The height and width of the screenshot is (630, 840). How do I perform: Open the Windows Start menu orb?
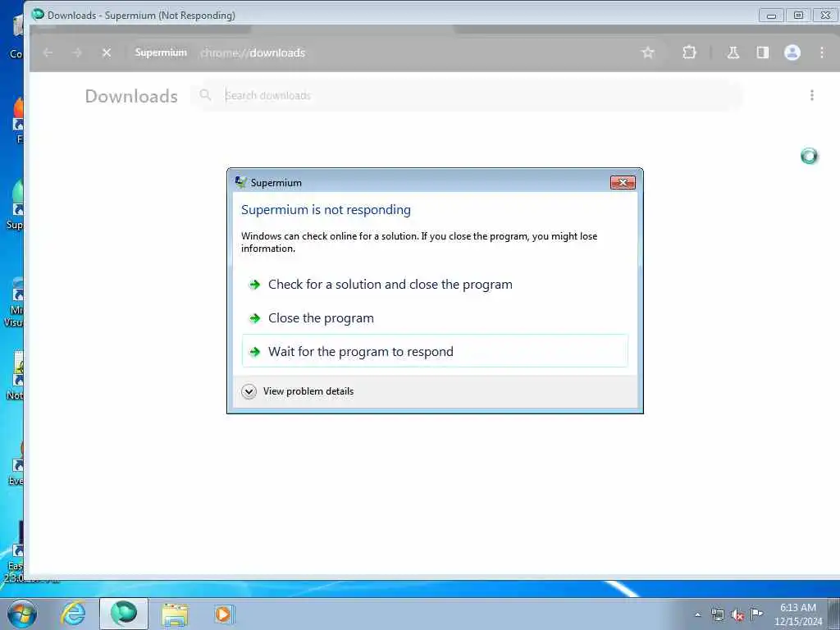pos(22,614)
